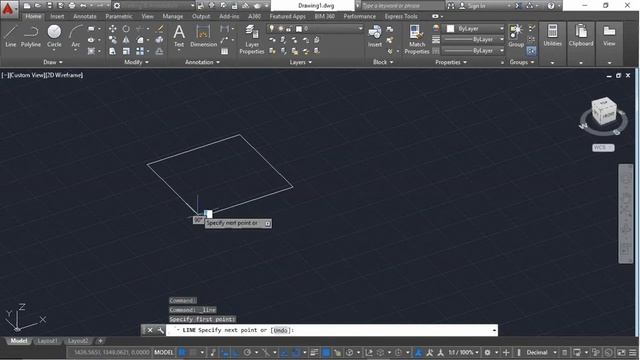Toggle clean screen icon in status bar
The height and width of the screenshot is (360, 640).
[x=621, y=352]
